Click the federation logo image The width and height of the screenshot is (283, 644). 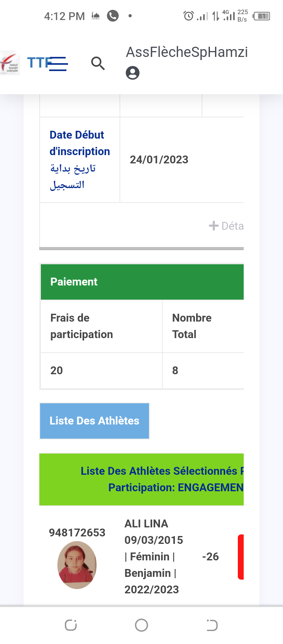(10, 63)
